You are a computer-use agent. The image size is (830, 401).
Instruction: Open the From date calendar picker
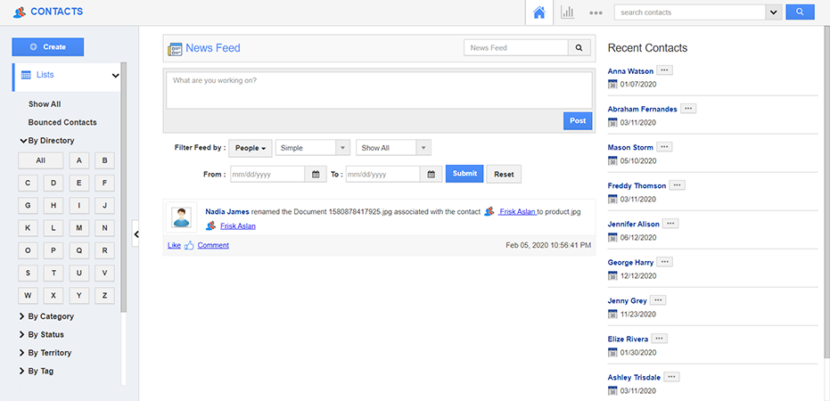[x=317, y=174]
